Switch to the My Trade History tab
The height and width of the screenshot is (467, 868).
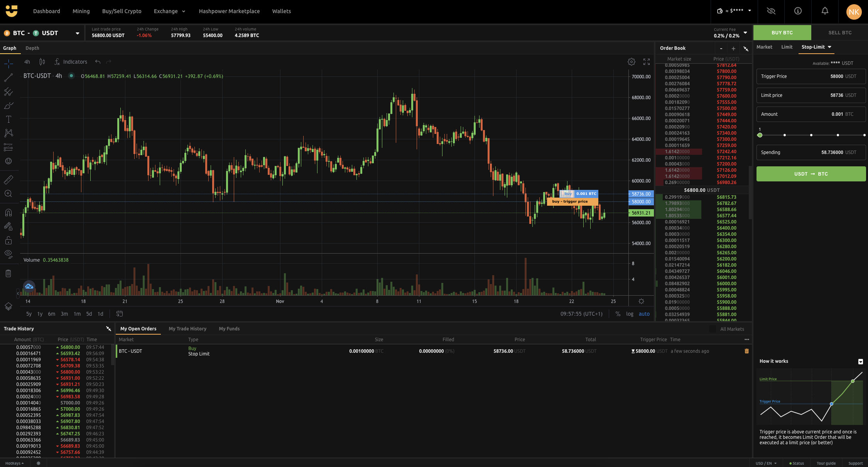(x=187, y=328)
